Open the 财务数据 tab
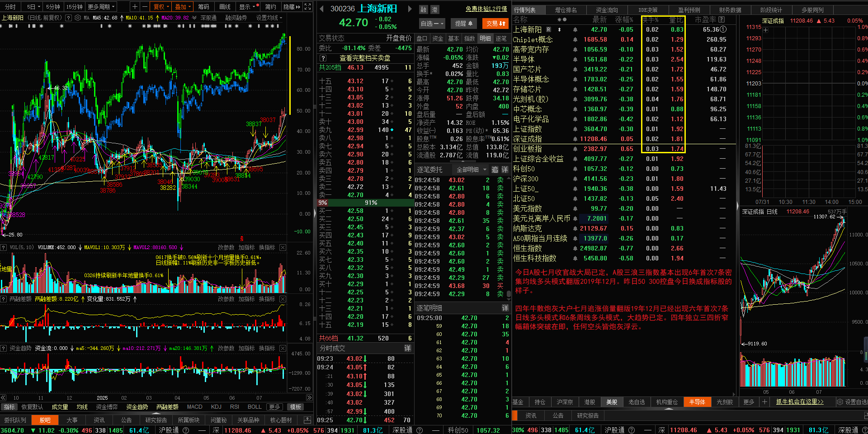This screenshot has height=434, width=868. (730, 9)
